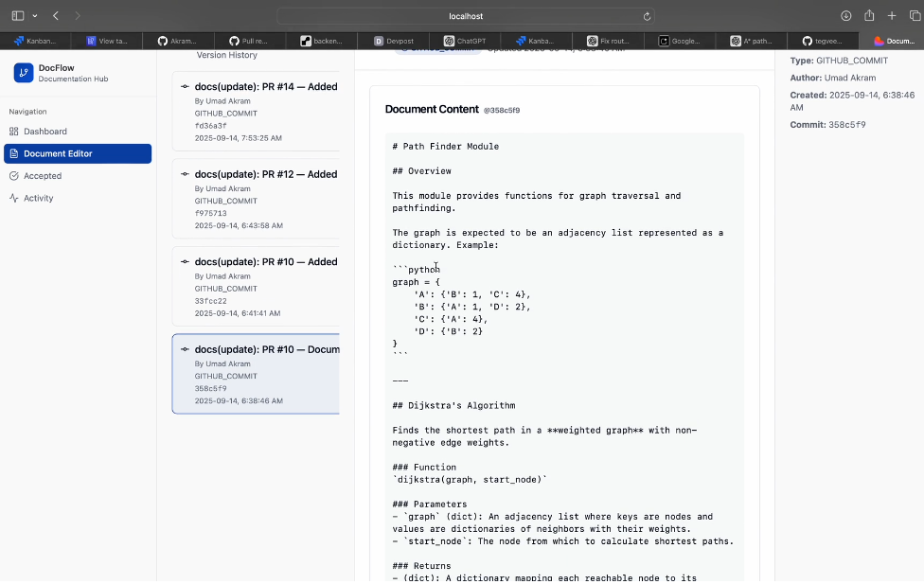Open the sidebar options chevron dropdown
This screenshot has height=584, width=924.
pos(34,15)
